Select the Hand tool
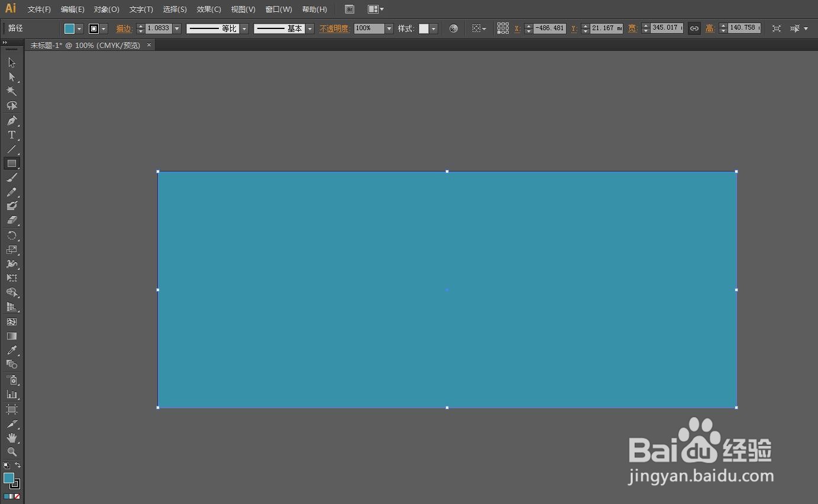The image size is (818, 504). click(11, 438)
